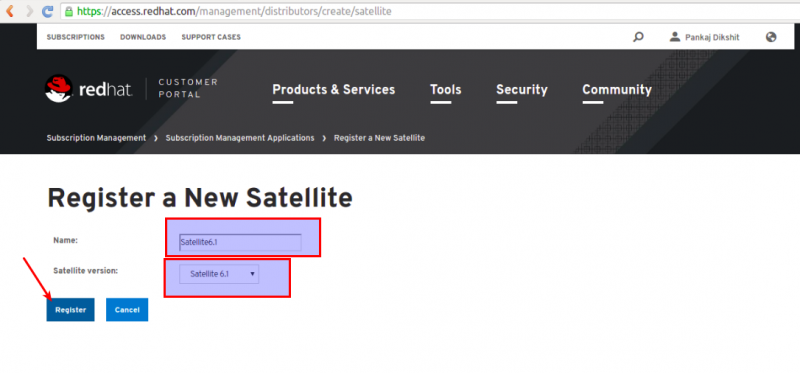Open Pankaj Dikshit account link
This screenshot has width=800, height=373.
pos(712,37)
